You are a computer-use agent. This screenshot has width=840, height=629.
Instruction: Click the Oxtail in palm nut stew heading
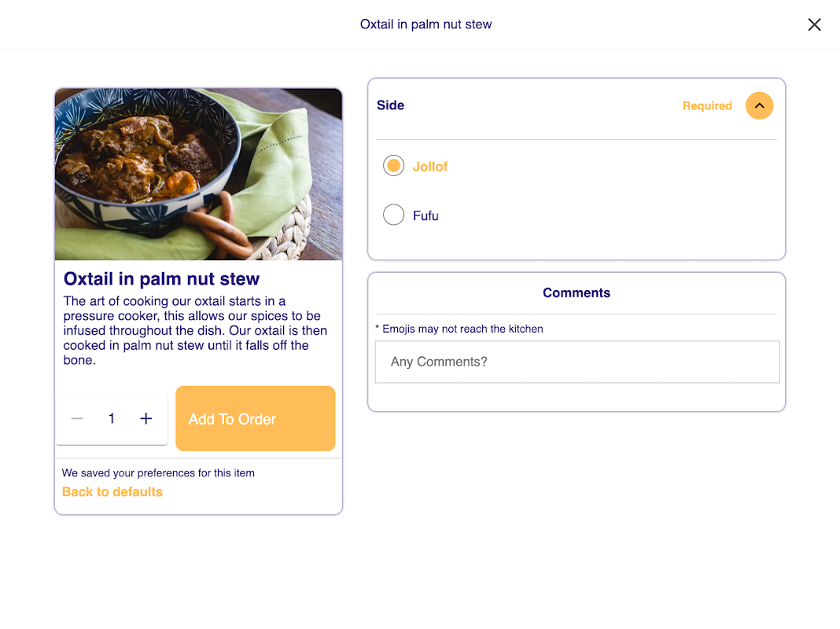161,279
